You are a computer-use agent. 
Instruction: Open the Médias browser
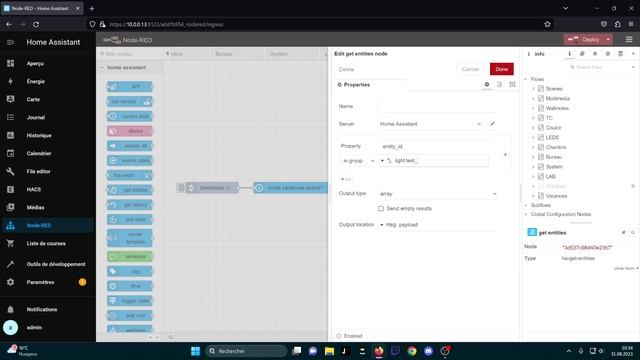pyautogui.click(x=48, y=207)
